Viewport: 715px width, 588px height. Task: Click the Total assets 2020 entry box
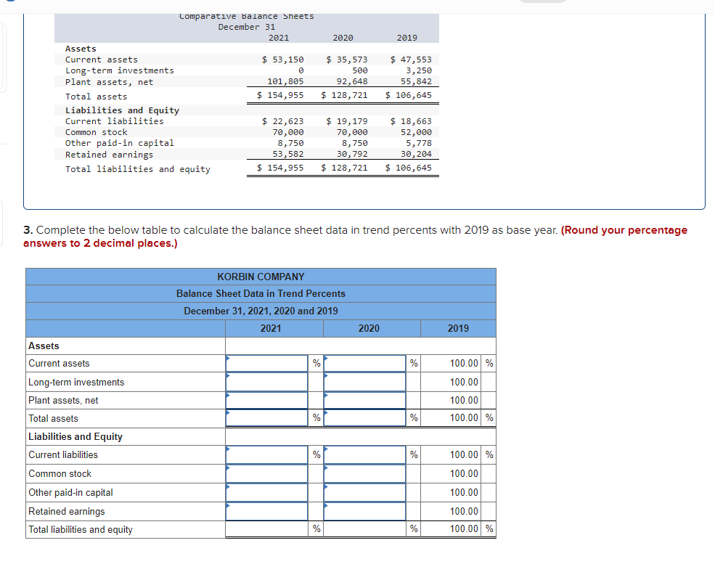pos(364,417)
